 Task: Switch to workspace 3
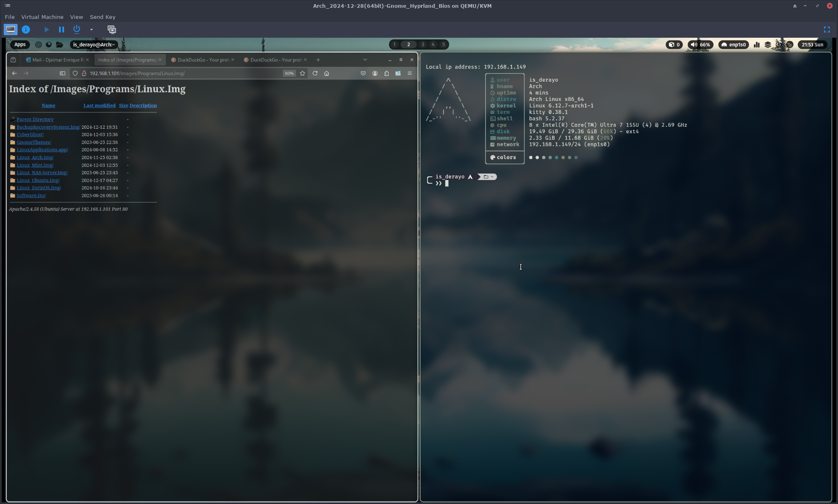(423, 45)
